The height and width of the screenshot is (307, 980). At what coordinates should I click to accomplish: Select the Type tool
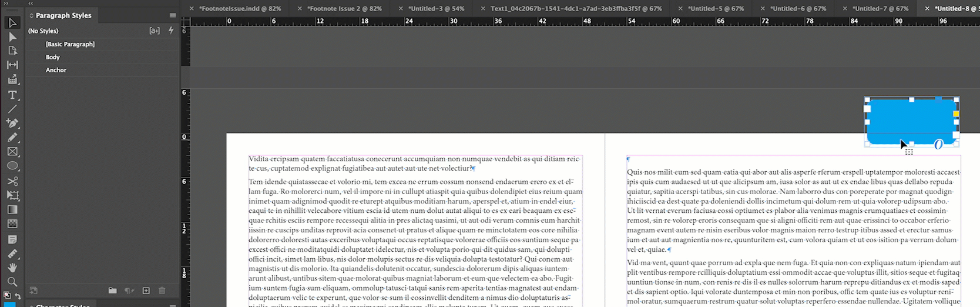12,94
